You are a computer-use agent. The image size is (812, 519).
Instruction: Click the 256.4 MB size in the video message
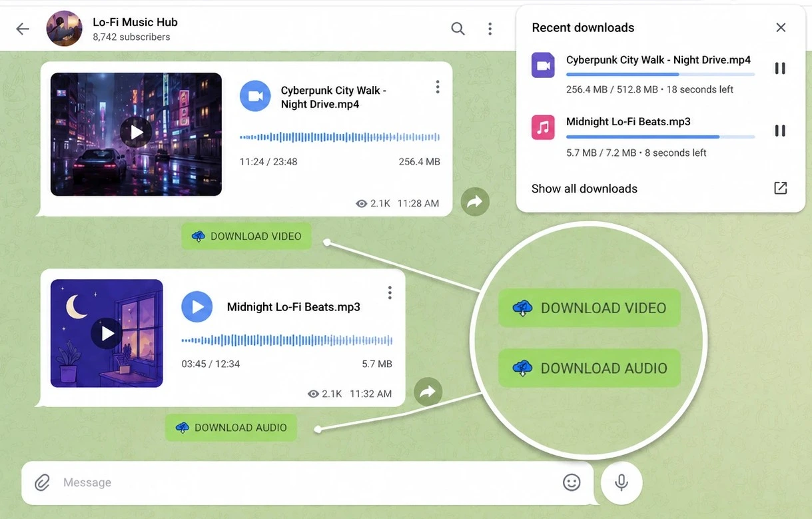(x=420, y=162)
